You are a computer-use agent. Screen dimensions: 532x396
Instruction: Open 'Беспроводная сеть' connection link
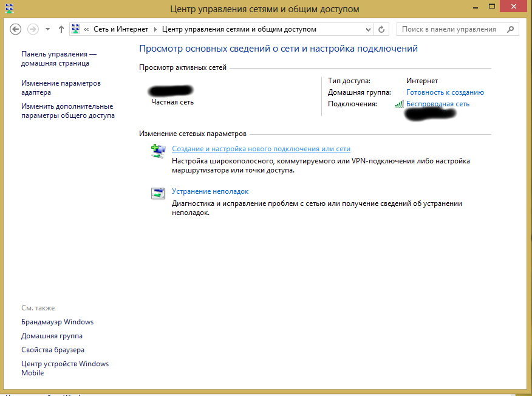pos(438,104)
